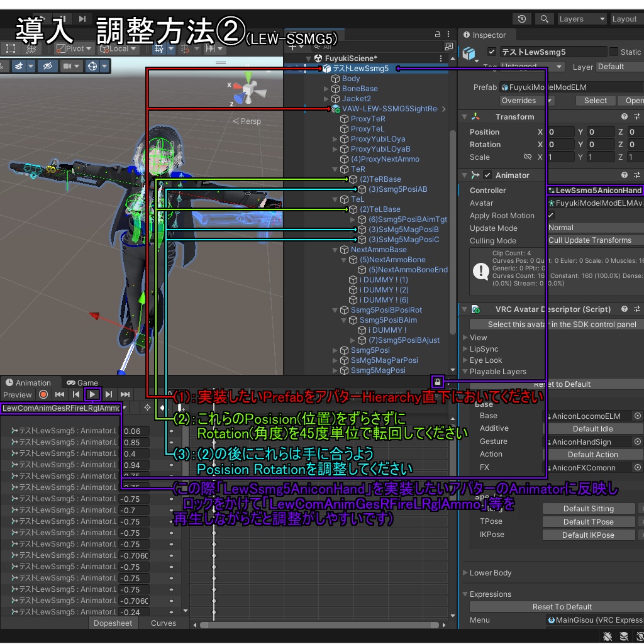
Task: Click the hierarchy panel lock icon
Action: (x=438, y=34)
